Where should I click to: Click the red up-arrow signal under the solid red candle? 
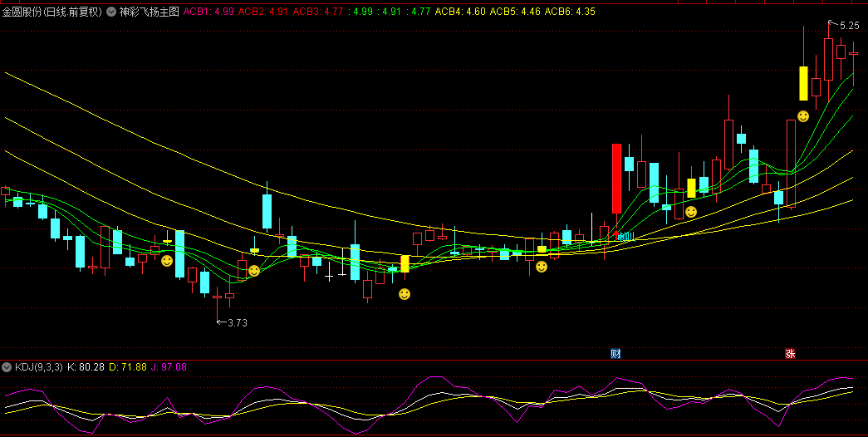[x=616, y=235]
